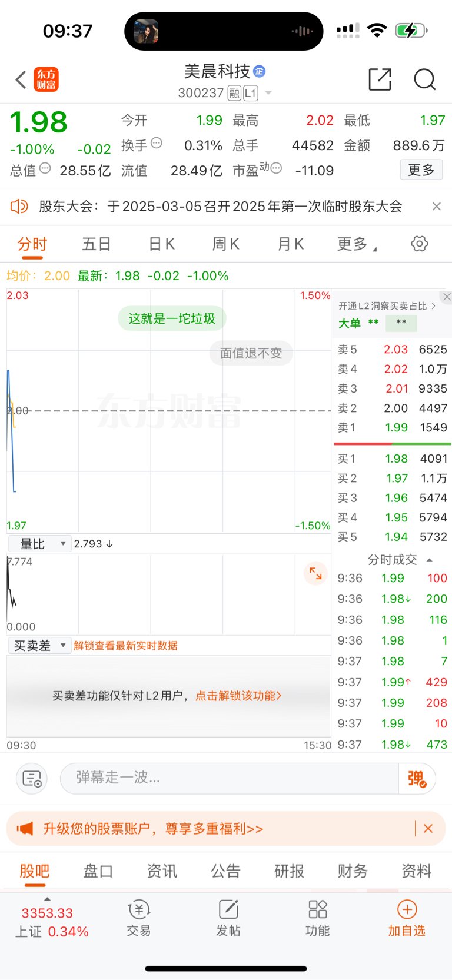Open the 股吧 tab
452x980 pixels.
(35, 871)
